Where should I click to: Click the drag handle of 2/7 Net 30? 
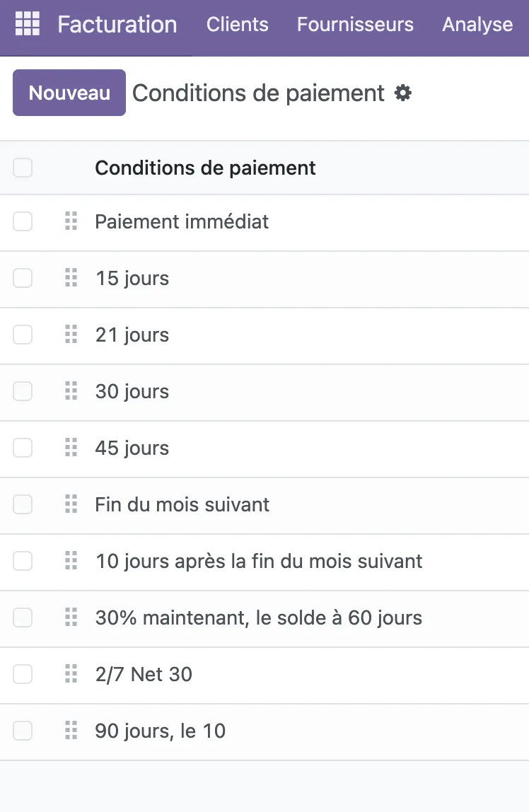coord(71,674)
